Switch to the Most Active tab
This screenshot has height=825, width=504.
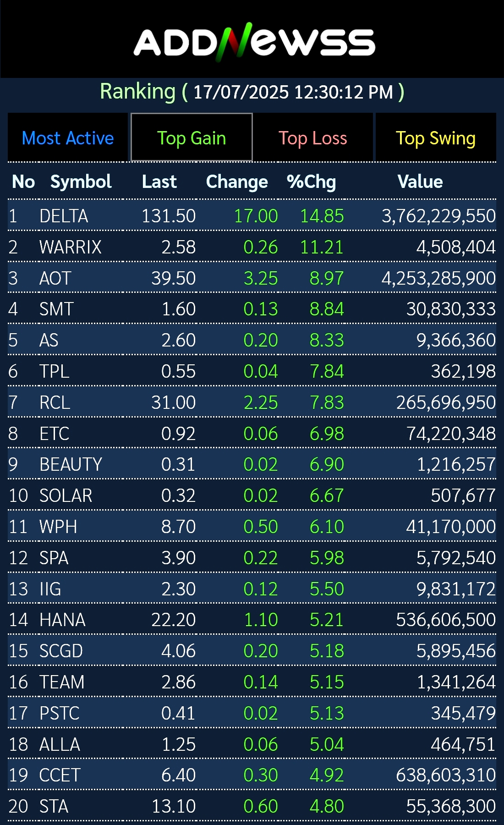68,138
